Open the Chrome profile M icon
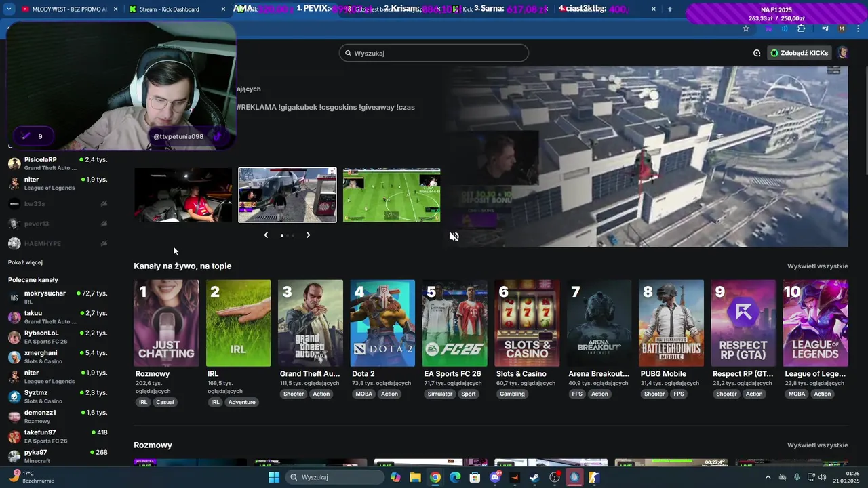Screen dimensions: 868x488 [842, 28]
